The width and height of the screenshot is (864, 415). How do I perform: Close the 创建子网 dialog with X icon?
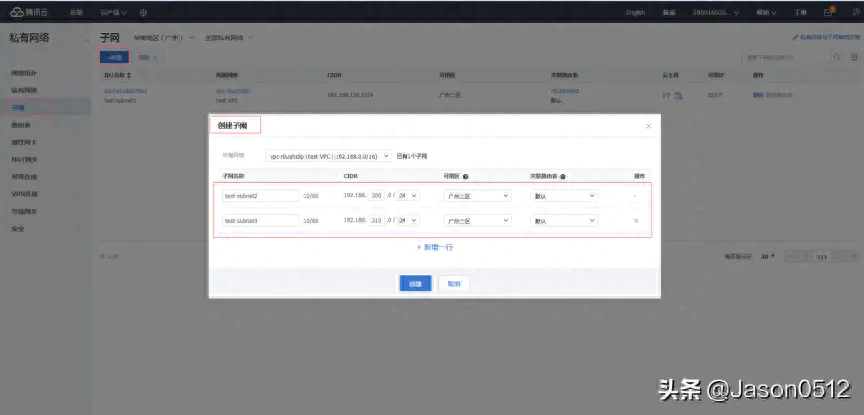click(647, 126)
